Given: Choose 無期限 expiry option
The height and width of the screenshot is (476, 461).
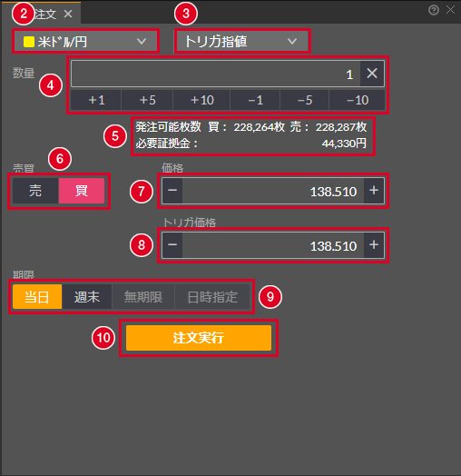Looking at the screenshot, I should pyautogui.click(x=143, y=296).
